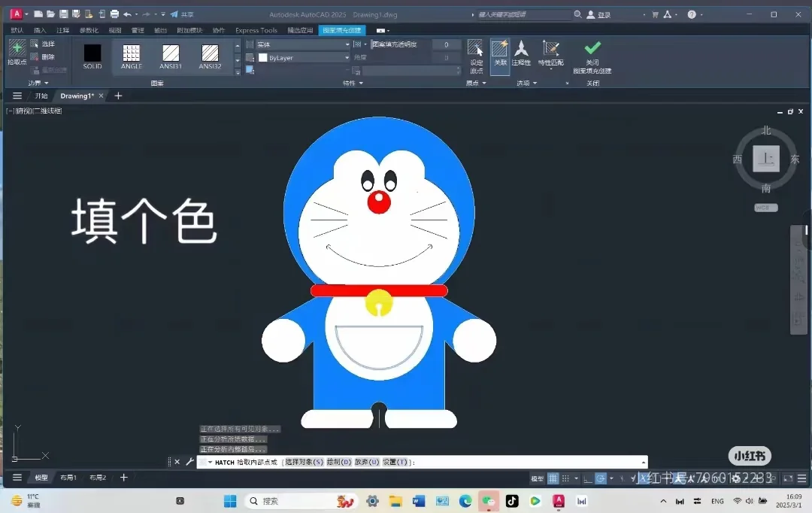Click the 设定原点 set origin tool
The height and width of the screenshot is (513, 812).
coord(476,54)
